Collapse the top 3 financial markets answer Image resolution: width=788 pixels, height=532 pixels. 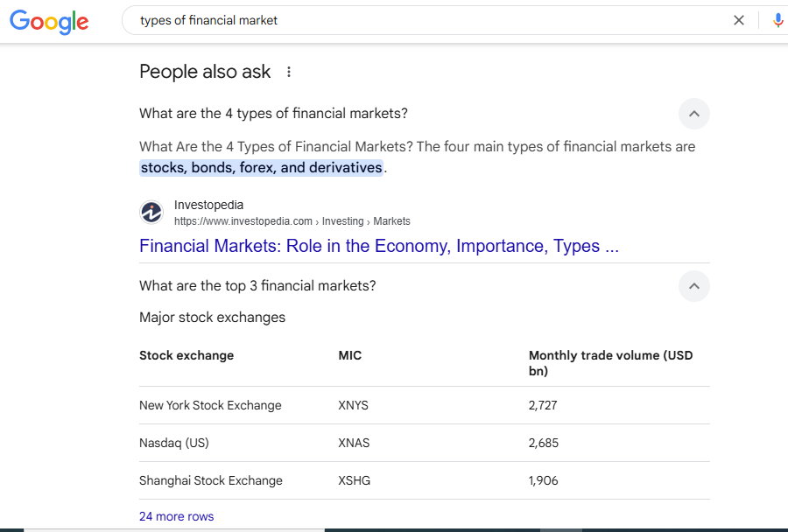pyautogui.click(x=694, y=286)
